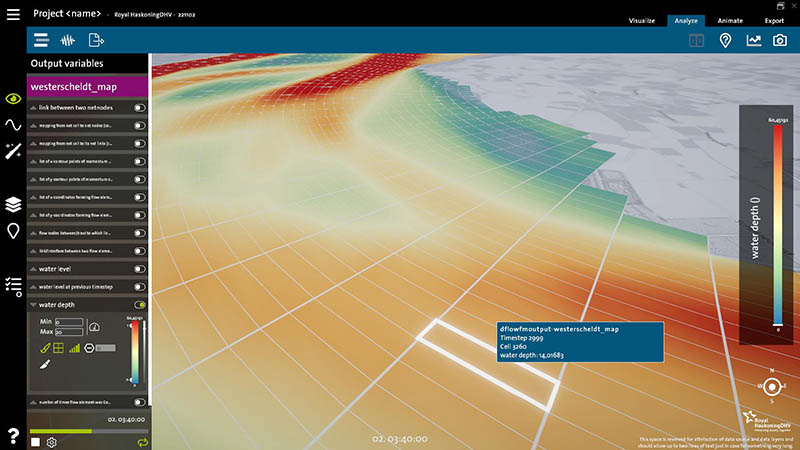Open timeline settings gear icon
The height and width of the screenshot is (450, 800).
(x=52, y=442)
